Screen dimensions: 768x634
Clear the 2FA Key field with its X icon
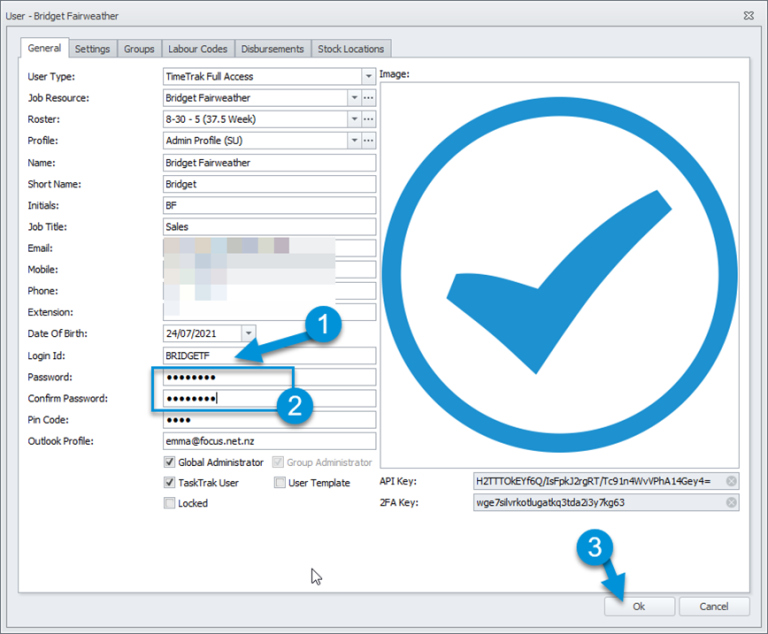pyautogui.click(x=731, y=502)
